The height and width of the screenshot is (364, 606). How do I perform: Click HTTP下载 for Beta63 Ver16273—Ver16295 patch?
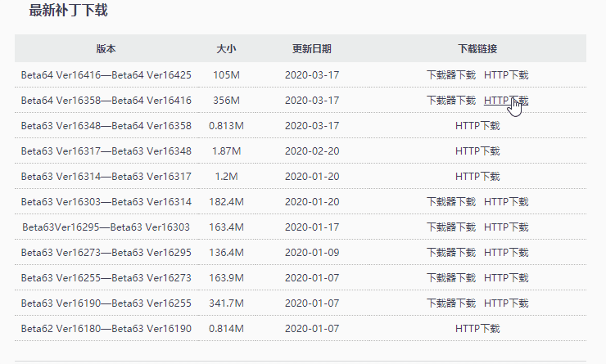click(x=505, y=253)
